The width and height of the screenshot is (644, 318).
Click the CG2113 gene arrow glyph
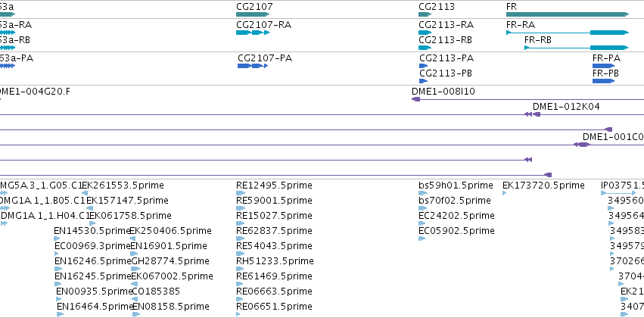425,14
